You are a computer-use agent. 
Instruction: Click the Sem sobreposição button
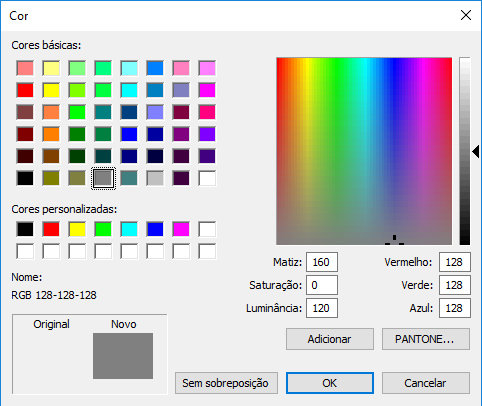coord(226,383)
